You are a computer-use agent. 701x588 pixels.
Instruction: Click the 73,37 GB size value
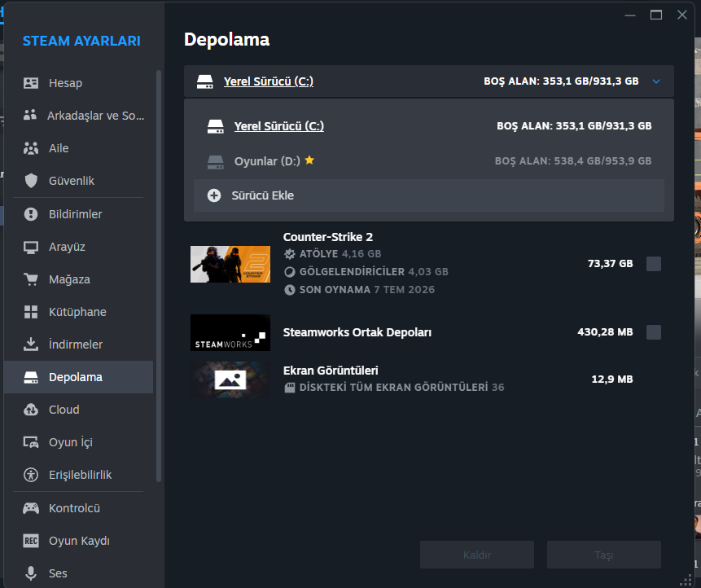pyautogui.click(x=611, y=263)
